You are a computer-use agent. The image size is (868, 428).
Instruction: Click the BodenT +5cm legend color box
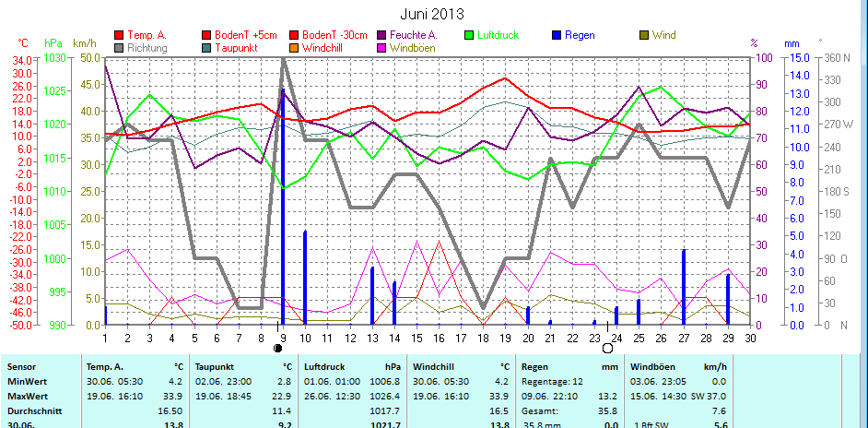click(206, 35)
